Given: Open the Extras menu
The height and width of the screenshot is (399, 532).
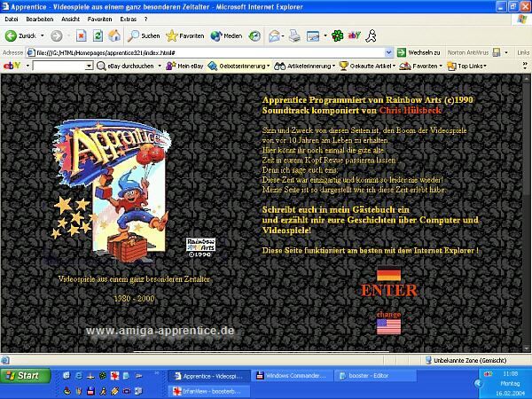Looking at the screenshot, I should point(128,20).
